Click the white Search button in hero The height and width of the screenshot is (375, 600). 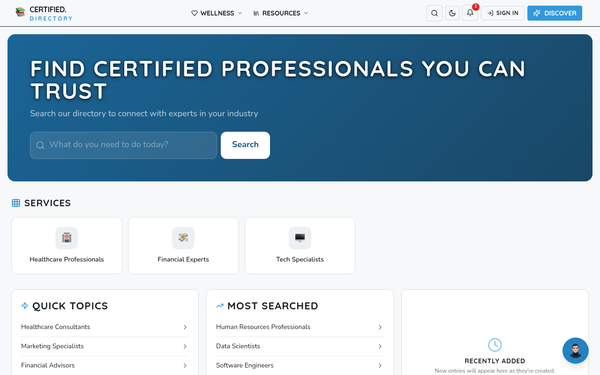pos(245,145)
